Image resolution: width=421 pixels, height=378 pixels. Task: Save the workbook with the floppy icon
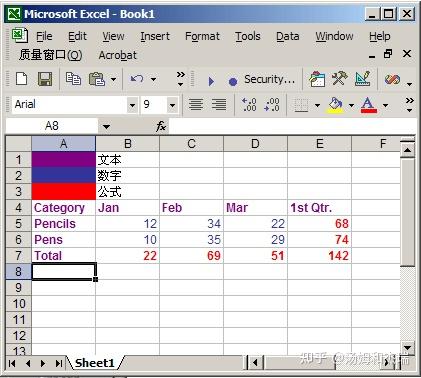44,79
